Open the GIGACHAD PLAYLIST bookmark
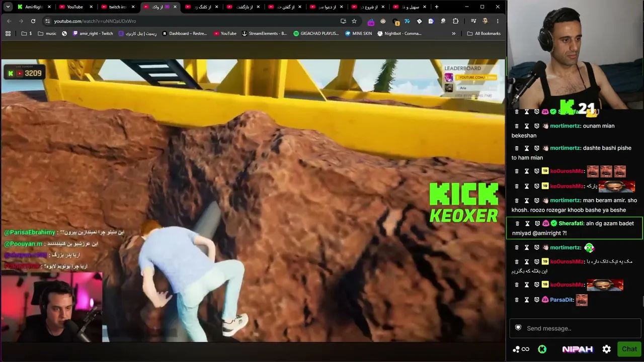Image resolution: width=644 pixels, height=362 pixels. click(316, 34)
